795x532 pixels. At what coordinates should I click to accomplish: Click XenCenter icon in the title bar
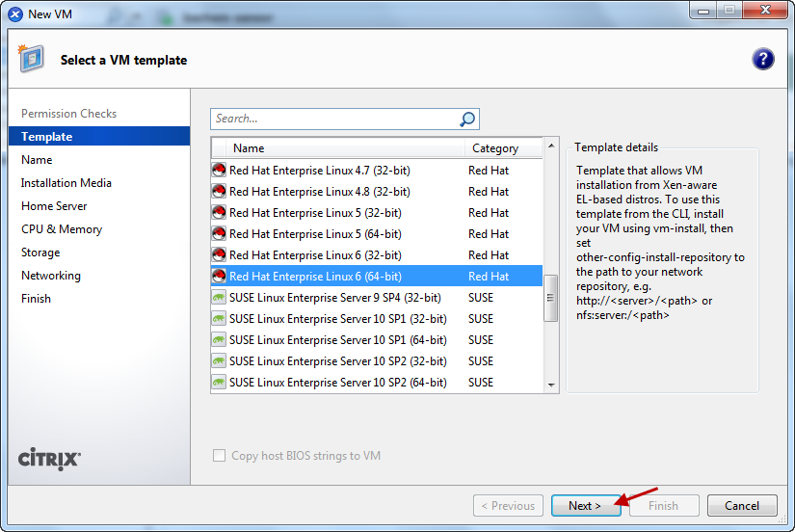[x=15, y=14]
